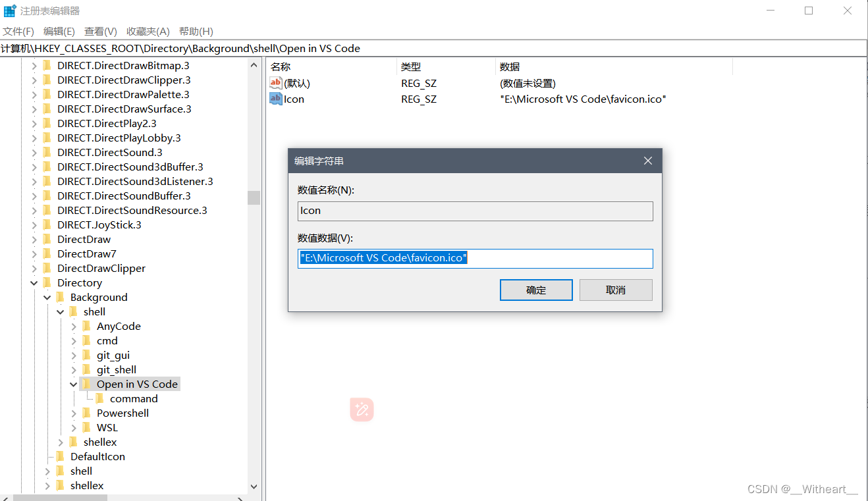This screenshot has width=868, height=501.
Task: Click the folder icon of DefaultIcon key
Action: point(60,456)
